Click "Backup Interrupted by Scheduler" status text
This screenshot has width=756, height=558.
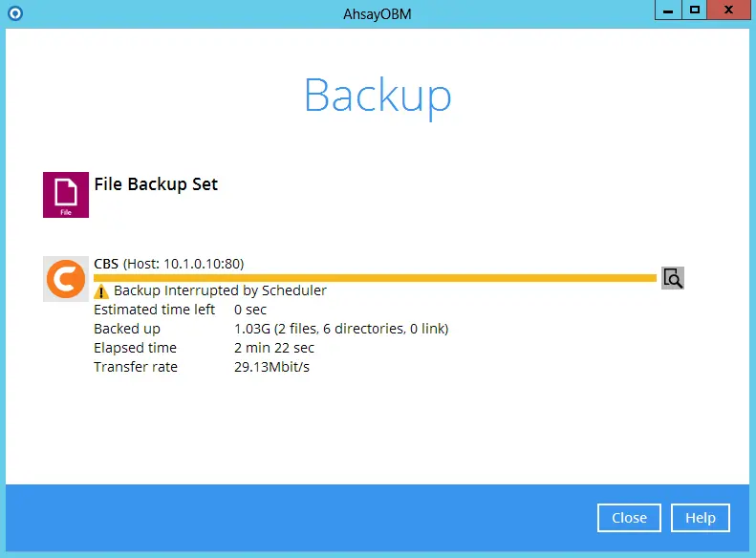pyautogui.click(x=220, y=290)
